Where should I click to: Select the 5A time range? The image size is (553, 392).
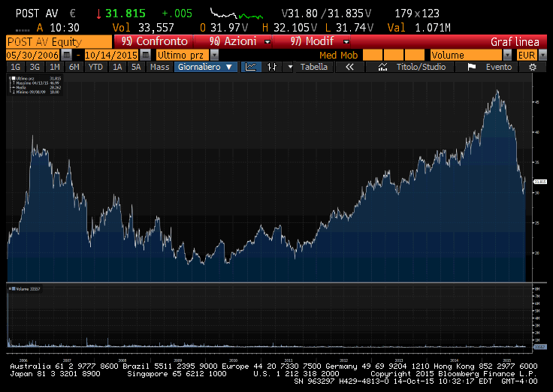pyautogui.click(x=136, y=67)
